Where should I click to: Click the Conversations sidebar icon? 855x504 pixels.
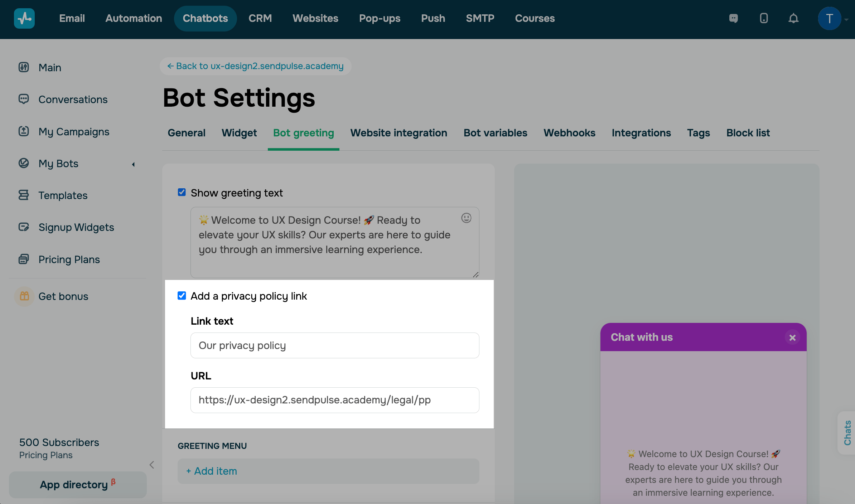[24, 99]
